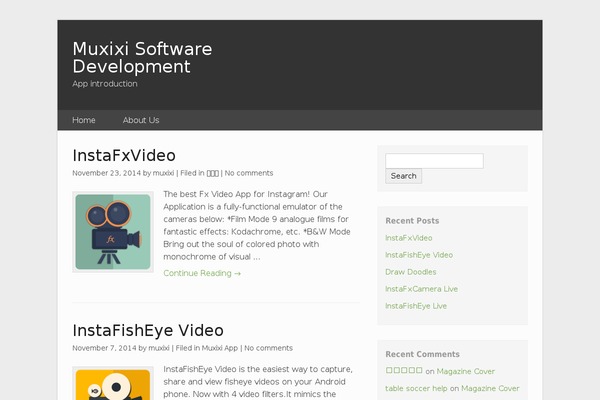Viewport: 600px width, 400px height.
Task: Open the InstaFishEye Video post title
Action: click(x=148, y=330)
